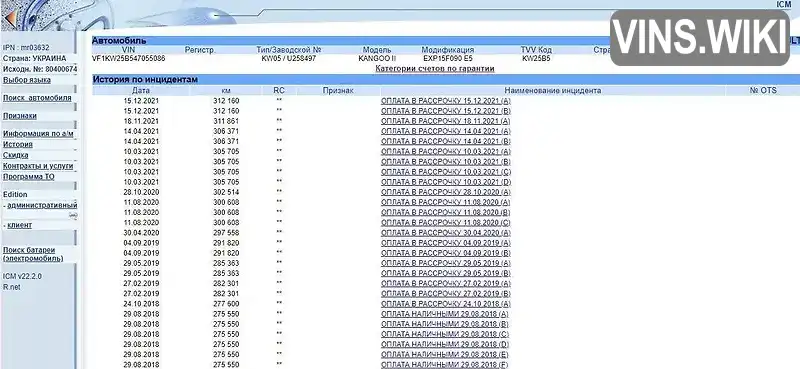Viewport: 800px width, 369px height.
Task: Open incident ОПЛАТА В РАССРОЧКУ 29.05.2019 (B)
Action: [x=445, y=274]
